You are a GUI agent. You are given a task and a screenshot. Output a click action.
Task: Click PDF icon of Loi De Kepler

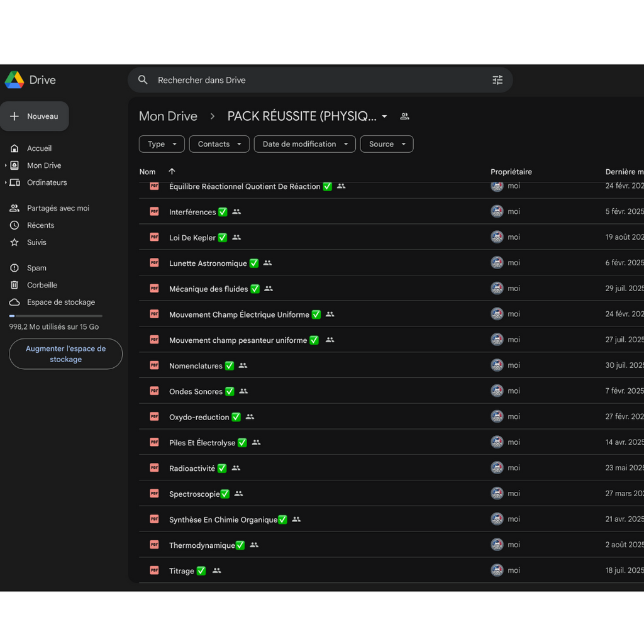154,237
